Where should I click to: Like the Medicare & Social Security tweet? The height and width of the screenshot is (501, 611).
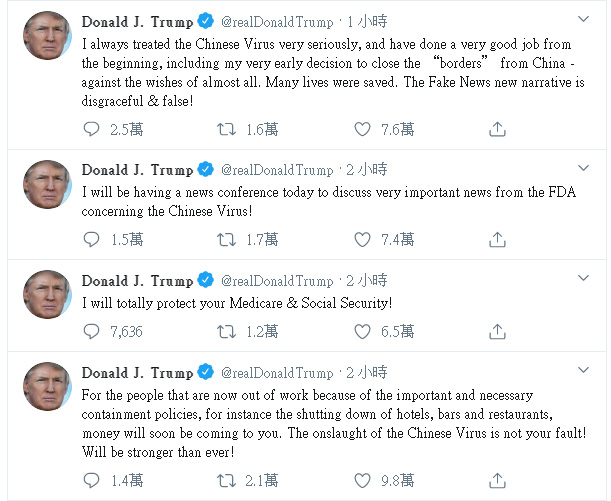pos(363,331)
